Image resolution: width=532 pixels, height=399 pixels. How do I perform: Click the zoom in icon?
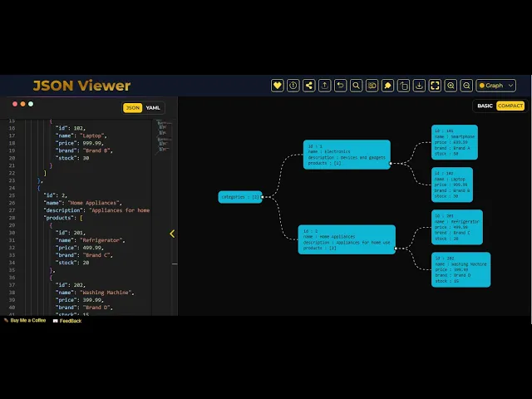(x=451, y=86)
